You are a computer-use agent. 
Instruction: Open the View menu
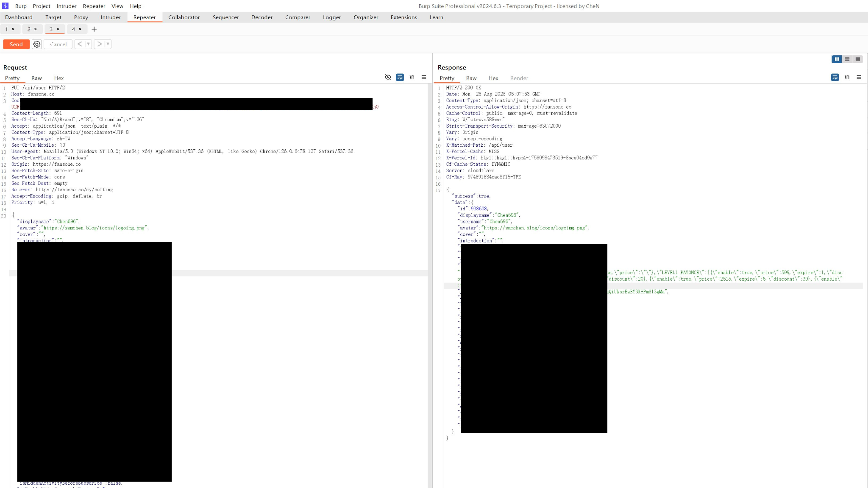tap(117, 6)
